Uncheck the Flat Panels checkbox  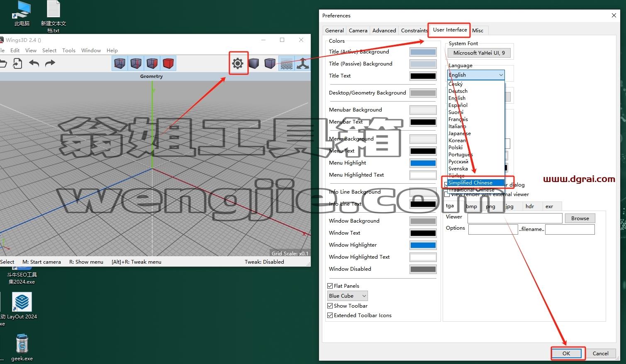[x=330, y=286]
